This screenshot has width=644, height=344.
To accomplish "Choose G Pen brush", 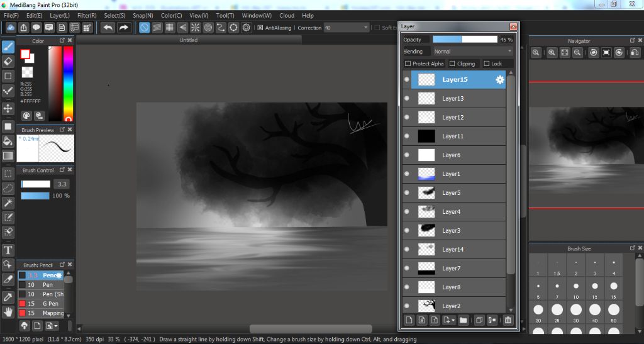I will tap(41, 304).
